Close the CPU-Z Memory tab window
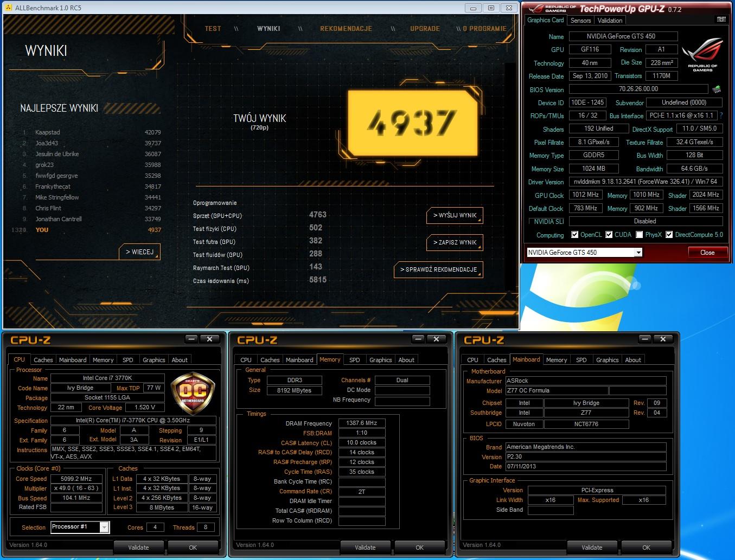 436,339
